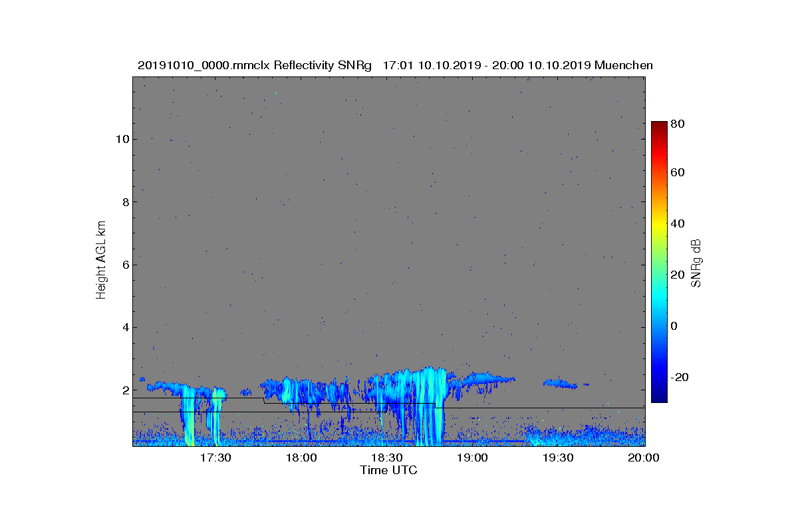Click the height tick label 10
This screenshot has width=798, height=532.
(x=121, y=139)
